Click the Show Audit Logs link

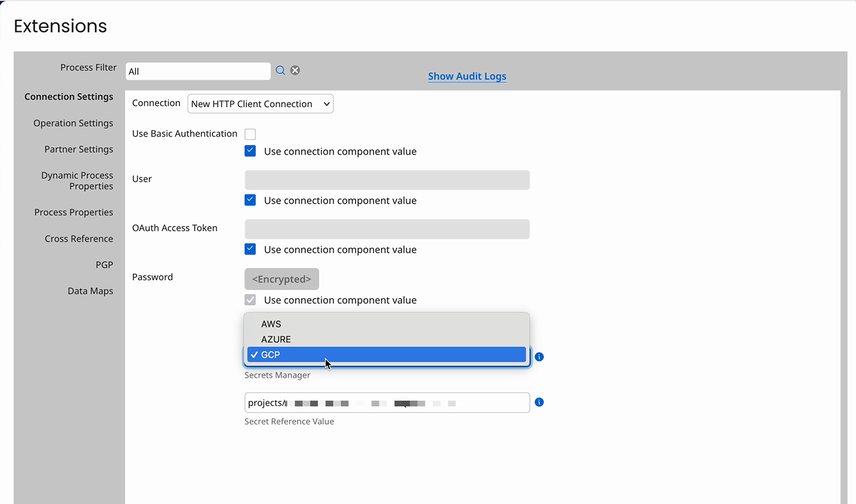pos(467,76)
